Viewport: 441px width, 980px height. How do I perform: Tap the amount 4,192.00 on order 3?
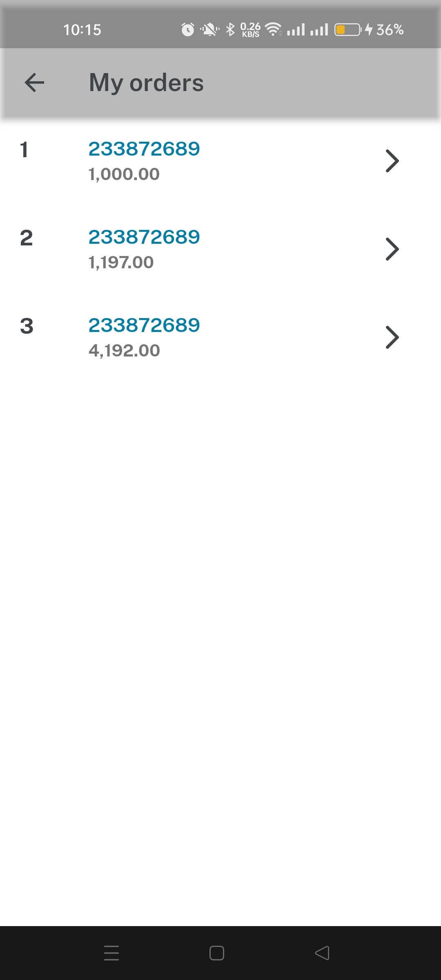(x=124, y=350)
